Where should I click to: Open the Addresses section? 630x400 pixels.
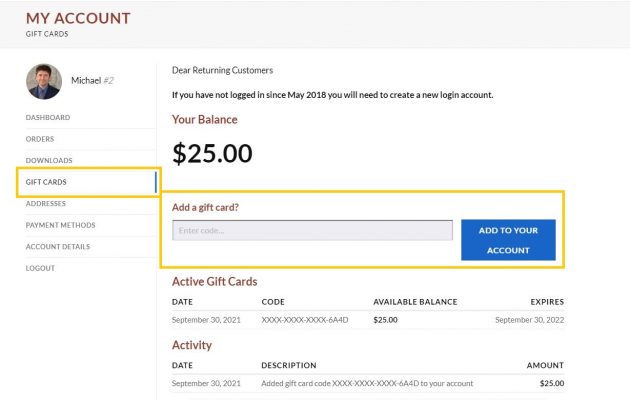point(45,204)
